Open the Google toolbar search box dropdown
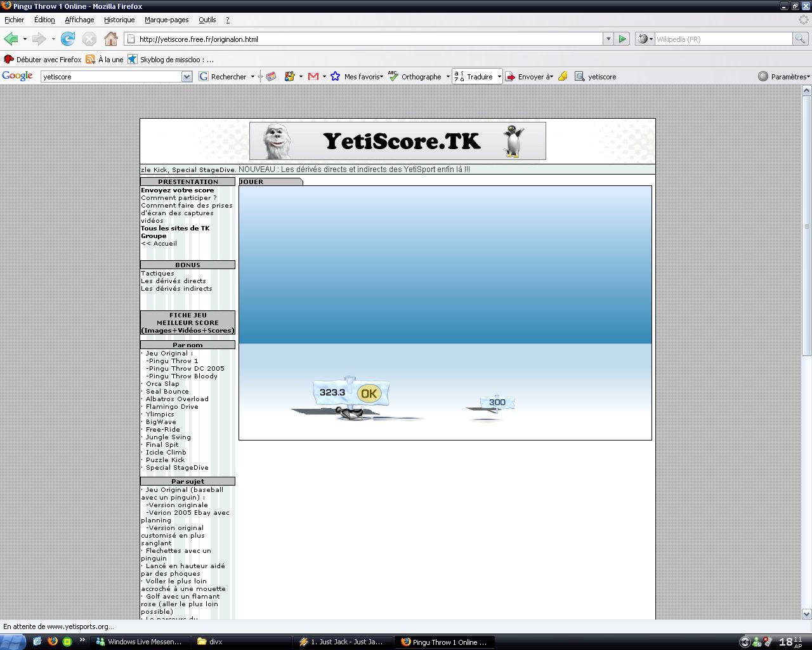Screen dimensions: 812x650 (x=187, y=76)
